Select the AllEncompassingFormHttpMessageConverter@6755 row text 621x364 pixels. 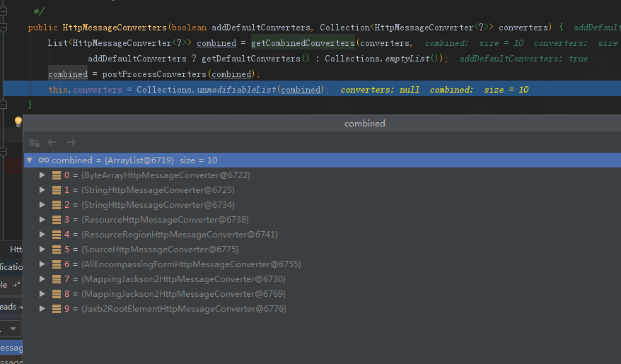click(x=191, y=264)
